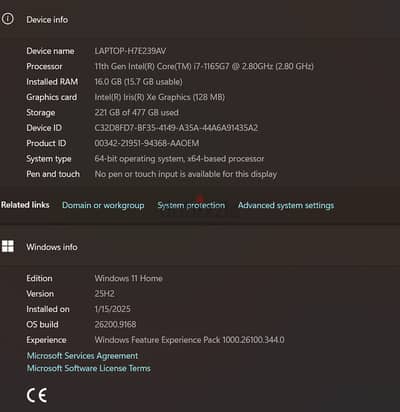Click the Device name label
This screenshot has width=400, height=412.
[50, 51]
